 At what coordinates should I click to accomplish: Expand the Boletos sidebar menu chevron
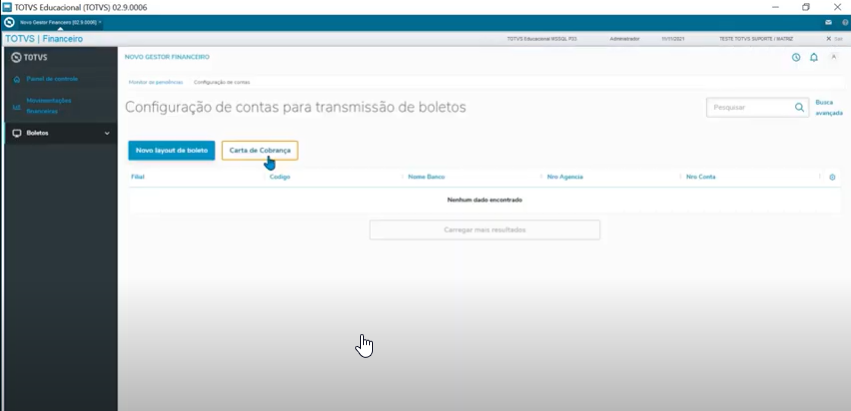pyautogui.click(x=107, y=133)
